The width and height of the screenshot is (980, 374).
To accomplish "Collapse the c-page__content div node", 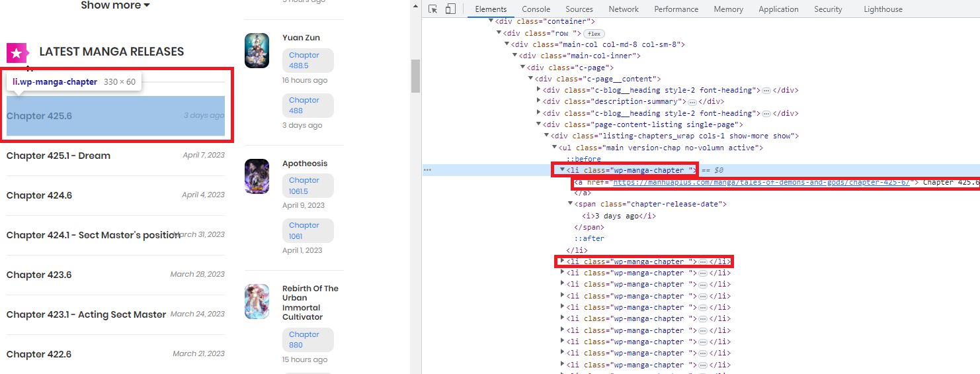I will pos(531,79).
